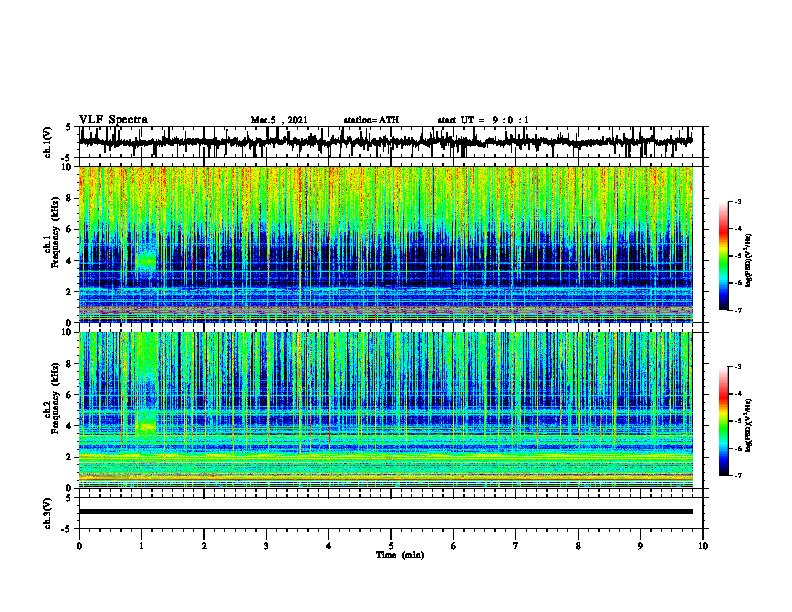Screen dimensions: 792x612
Task: Click the date text "Mar.5 , 2021"
Action: (279, 120)
